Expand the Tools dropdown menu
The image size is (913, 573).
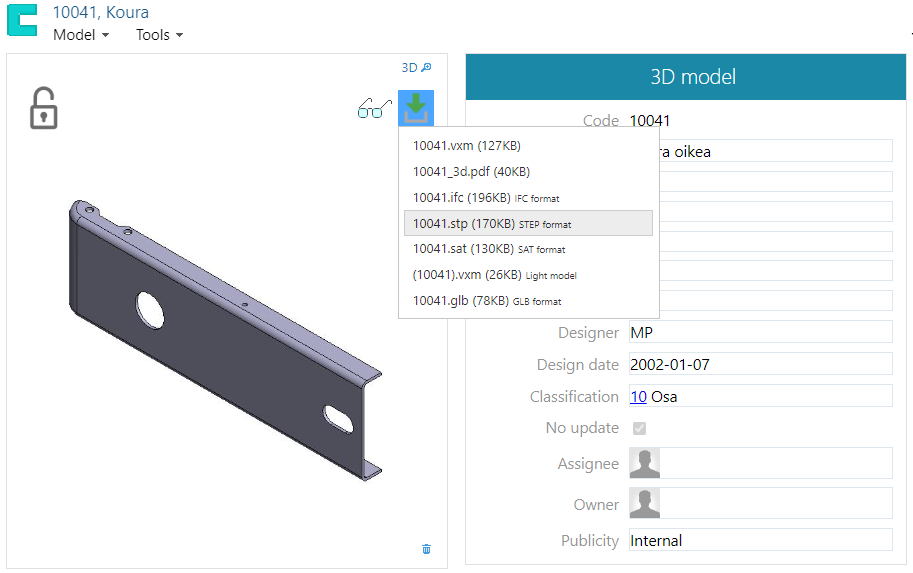pyautogui.click(x=159, y=35)
